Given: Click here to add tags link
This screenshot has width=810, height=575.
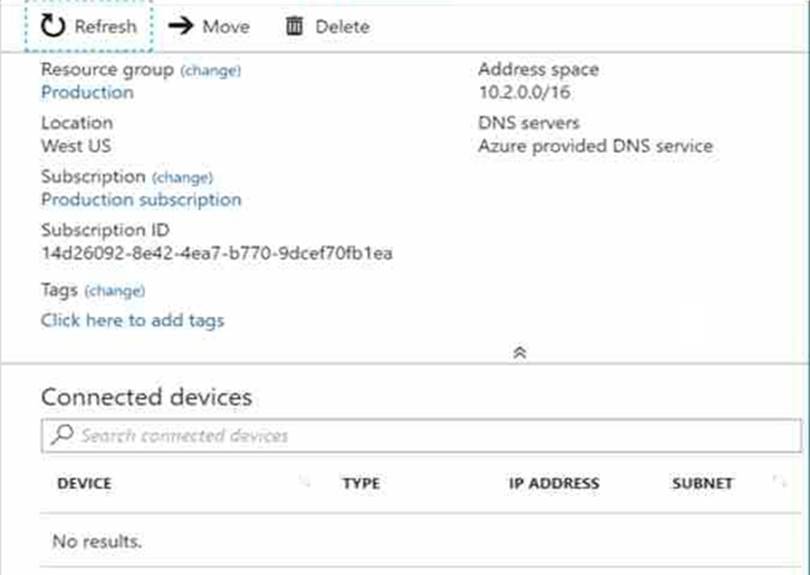Looking at the screenshot, I should pyautogui.click(x=132, y=320).
